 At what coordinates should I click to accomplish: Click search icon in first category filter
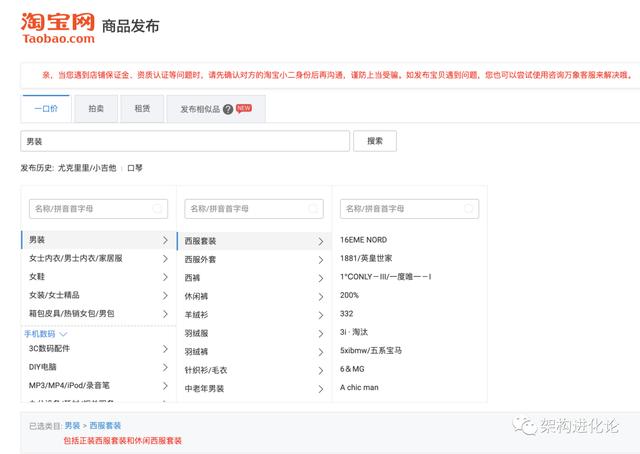(158, 209)
